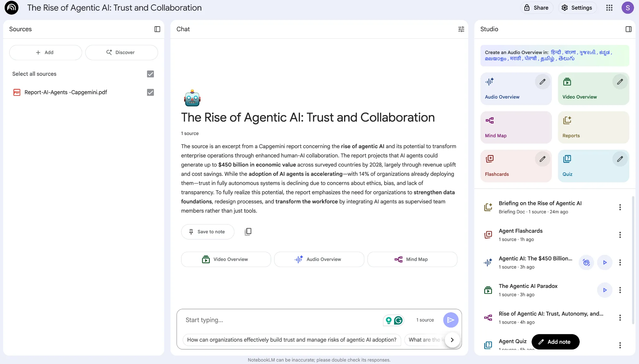Open the Mind Map studio tile
This screenshot has height=364, width=639.
pyautogui.click(x=516, y=127)
